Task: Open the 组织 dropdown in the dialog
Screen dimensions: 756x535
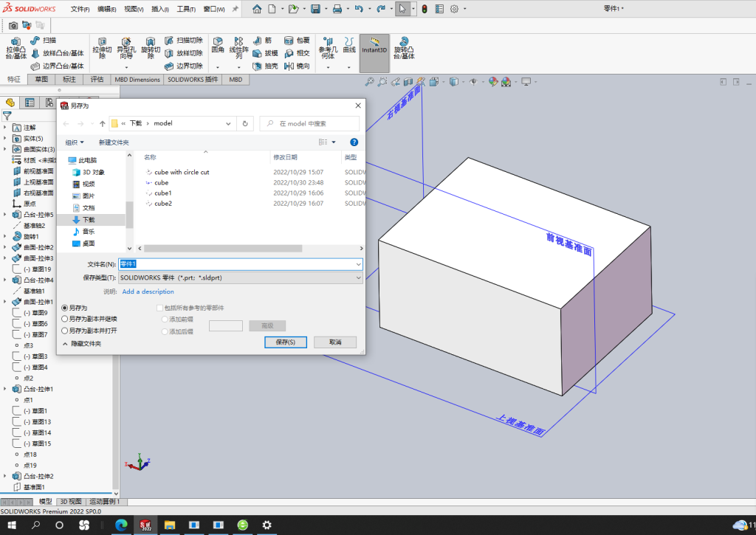Action: (x=75, y=142)
